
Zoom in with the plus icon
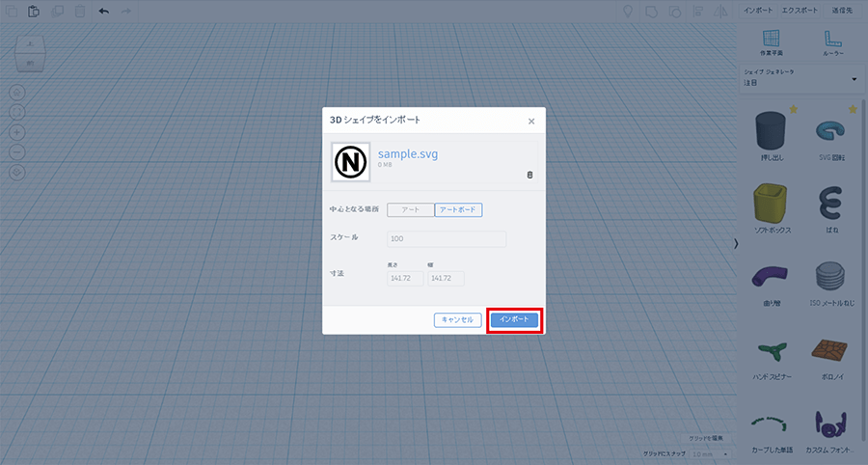17,132
